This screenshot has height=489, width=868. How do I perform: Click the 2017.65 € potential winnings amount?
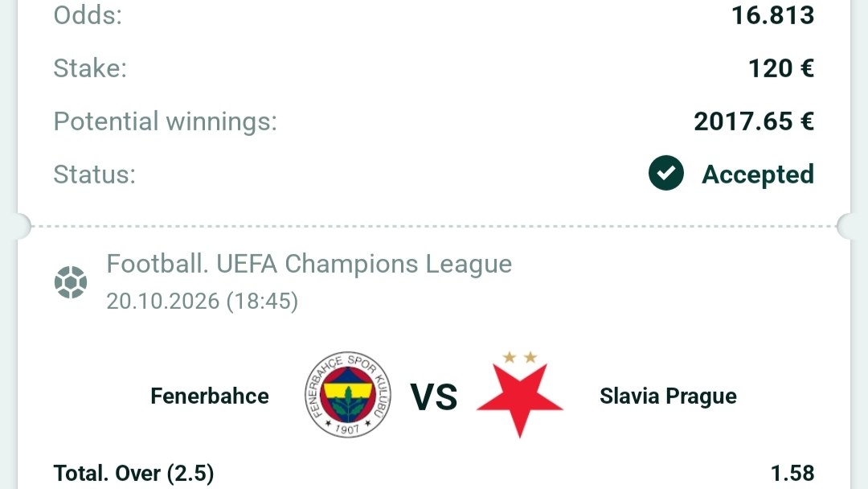(754, 121)
